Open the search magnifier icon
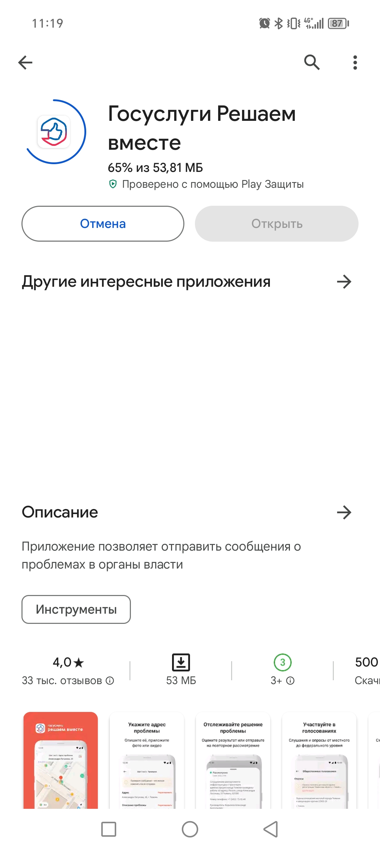Image resolution: width=380 pixels, height=868 pixels. 312,62
